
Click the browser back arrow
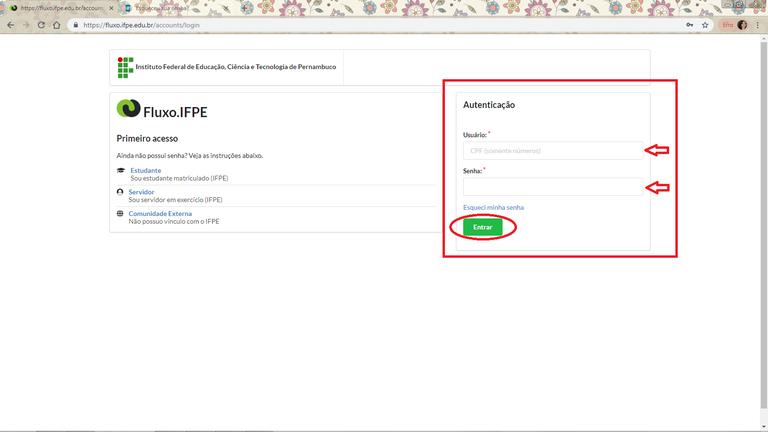(11, 25)
